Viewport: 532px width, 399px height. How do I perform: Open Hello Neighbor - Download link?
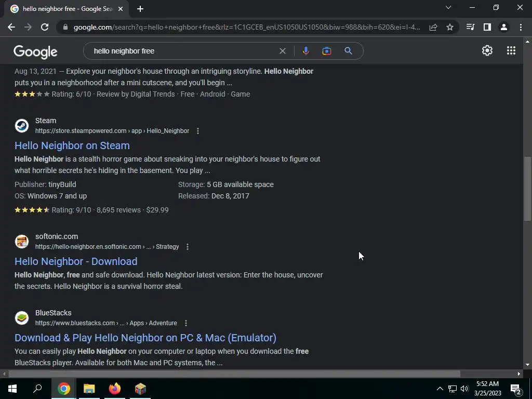76,262
